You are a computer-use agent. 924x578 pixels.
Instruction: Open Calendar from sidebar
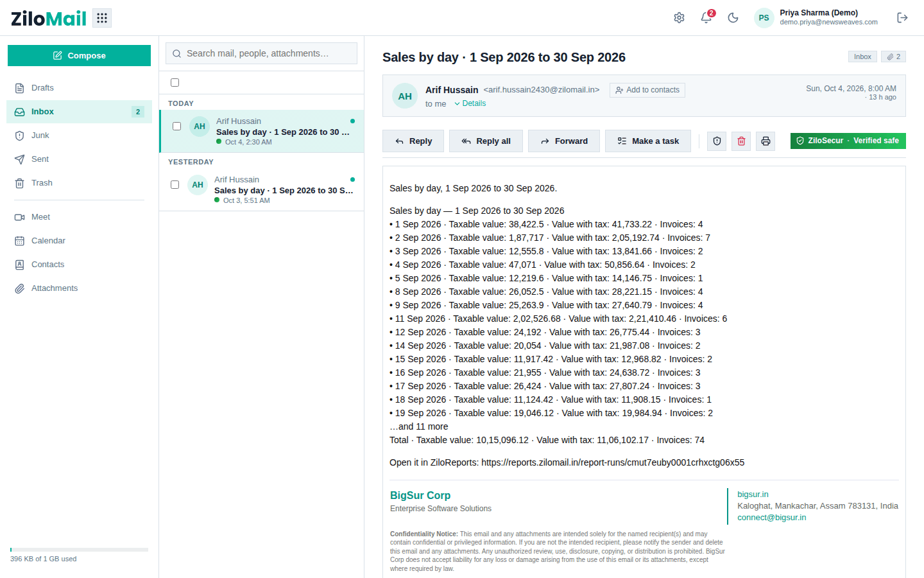(79, 241)
